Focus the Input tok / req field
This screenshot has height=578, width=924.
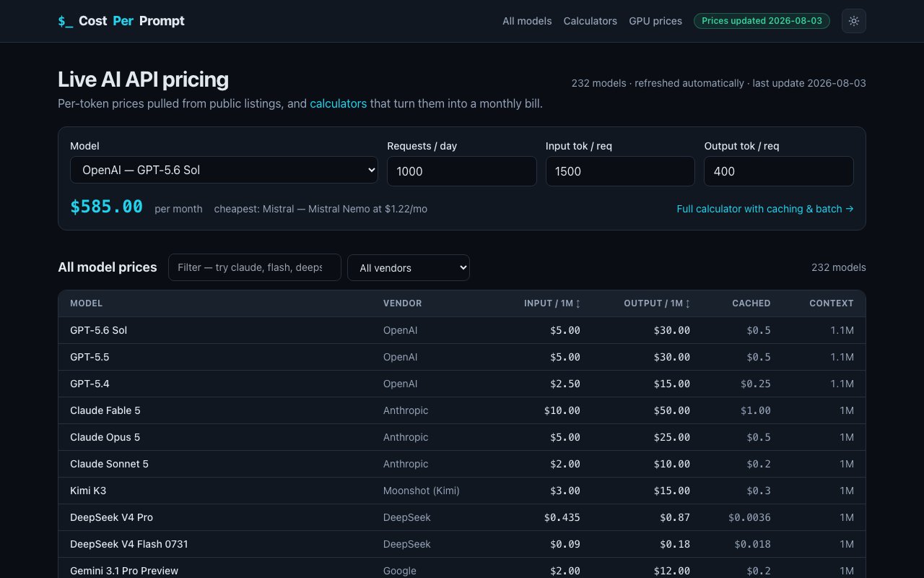(x=620, y=171)
